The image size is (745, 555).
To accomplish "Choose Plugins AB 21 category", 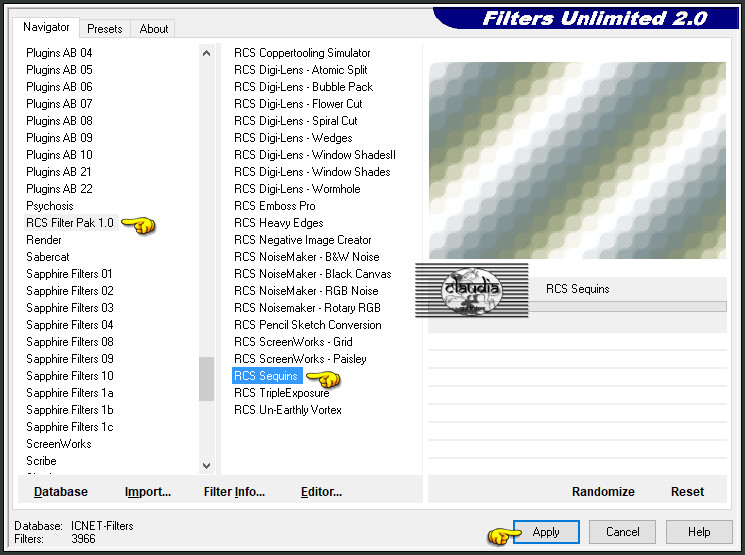I will click(59, 172).
